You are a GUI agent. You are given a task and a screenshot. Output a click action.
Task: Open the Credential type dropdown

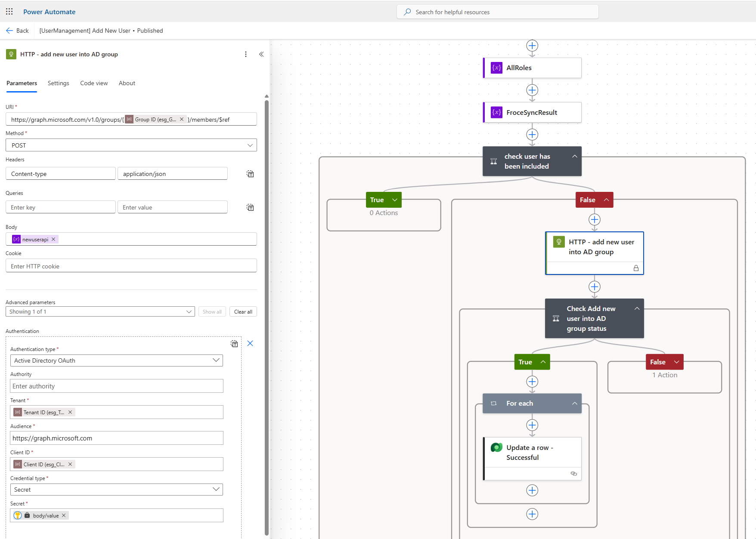click(117, 490)
